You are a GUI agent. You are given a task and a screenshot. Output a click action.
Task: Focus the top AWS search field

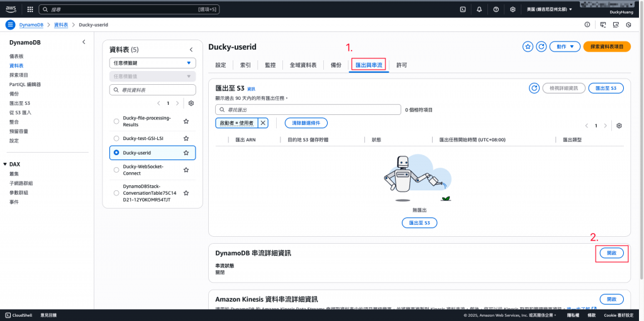[129, 9]
